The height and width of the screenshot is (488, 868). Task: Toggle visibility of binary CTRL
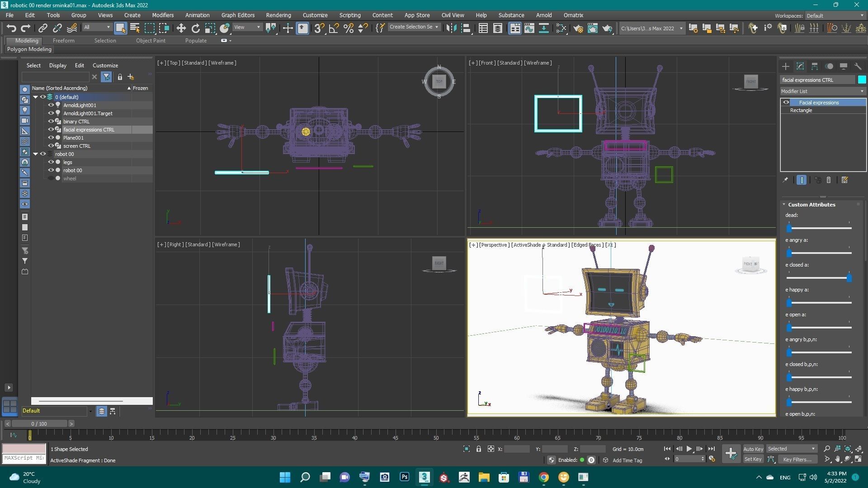[51, 122]
